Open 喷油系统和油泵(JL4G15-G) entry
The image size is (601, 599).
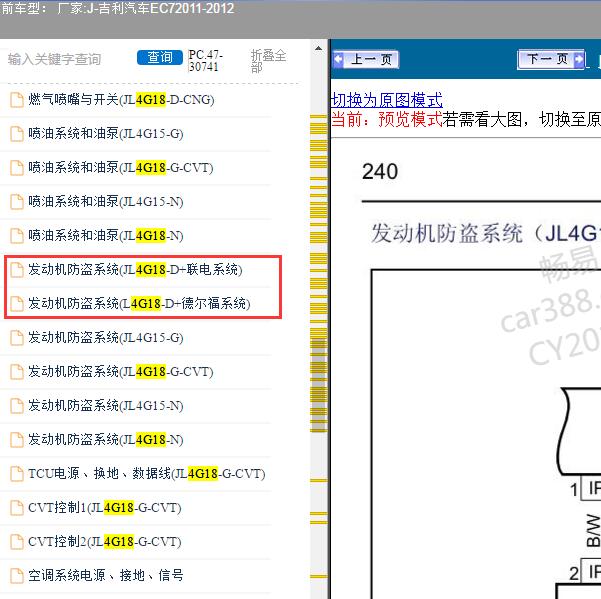pyautogui.click(x=106, y=134)
